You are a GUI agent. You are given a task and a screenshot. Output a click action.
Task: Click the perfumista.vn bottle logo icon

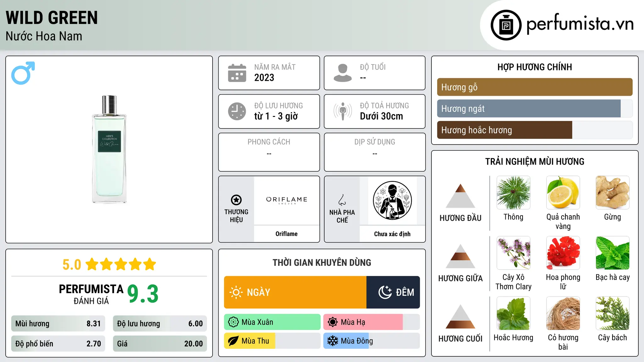[x=506, y=25]
